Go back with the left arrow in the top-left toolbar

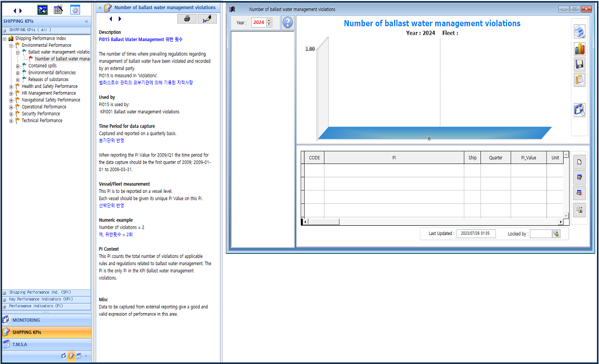pyautogui.click(x=15, y=11)
